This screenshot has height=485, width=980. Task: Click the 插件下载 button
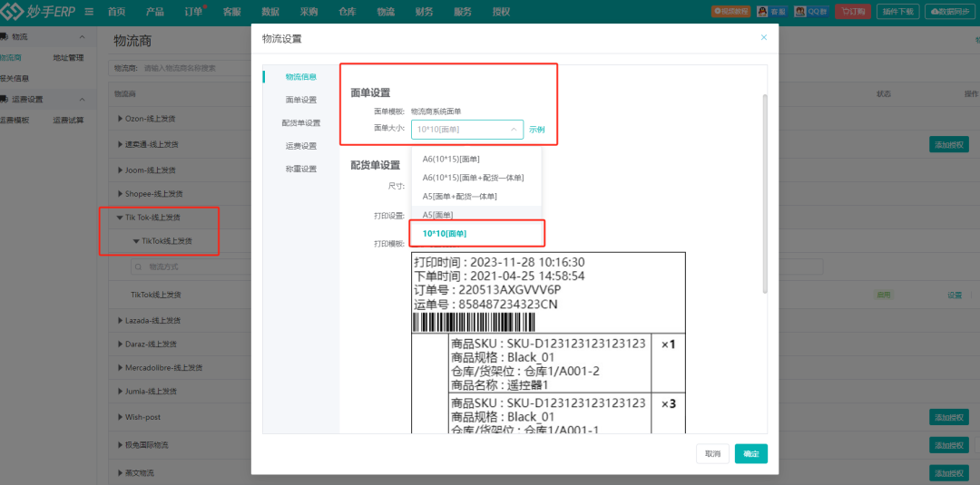pyautogui.click(x=898, y=11)
